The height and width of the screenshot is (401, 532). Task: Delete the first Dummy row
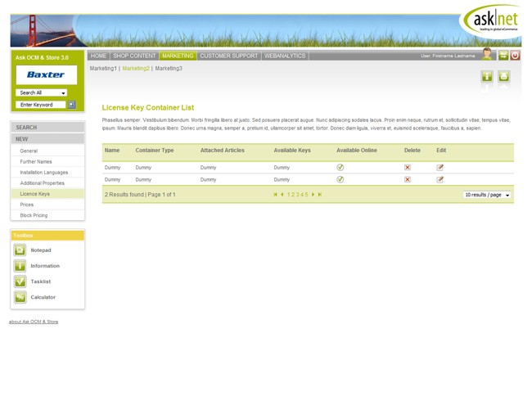(408, 168)
